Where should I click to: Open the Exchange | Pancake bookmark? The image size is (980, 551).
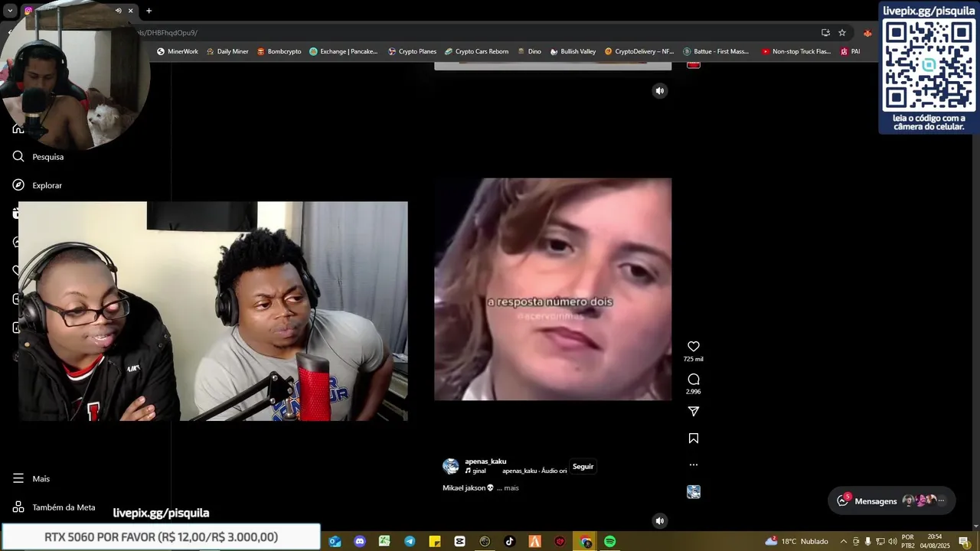click(344, 51)
